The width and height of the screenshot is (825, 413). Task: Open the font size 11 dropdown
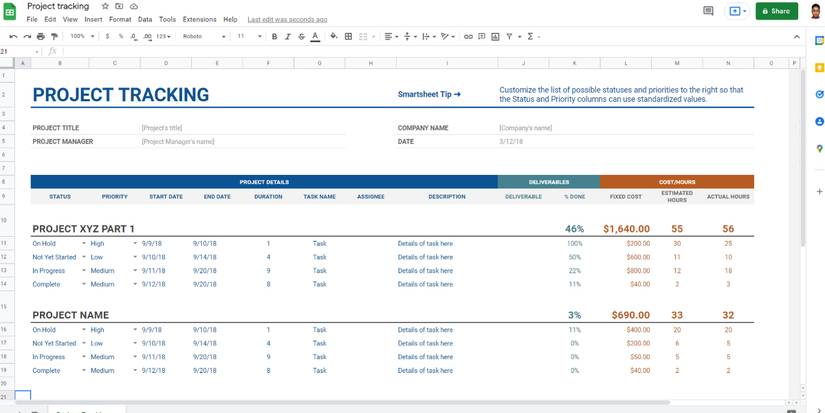249,37
